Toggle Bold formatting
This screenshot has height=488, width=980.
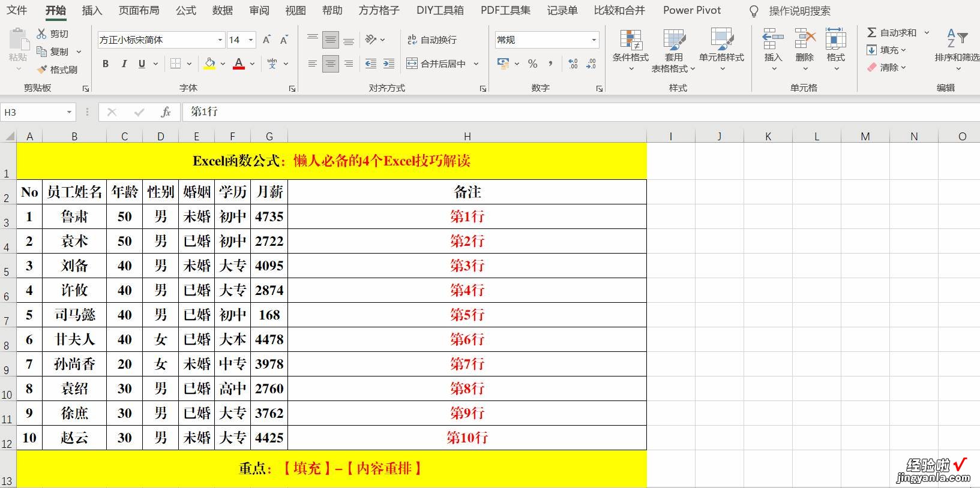point(106,64)
